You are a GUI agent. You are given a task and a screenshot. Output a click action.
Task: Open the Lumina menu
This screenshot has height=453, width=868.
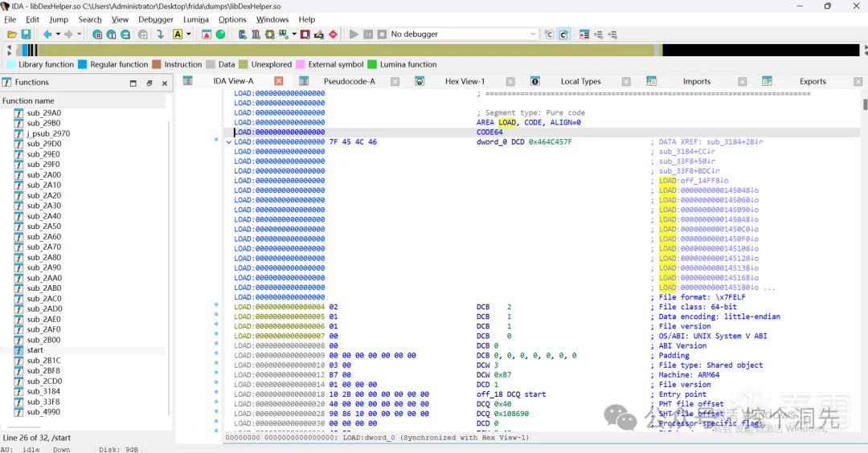[x=196, y=19]
